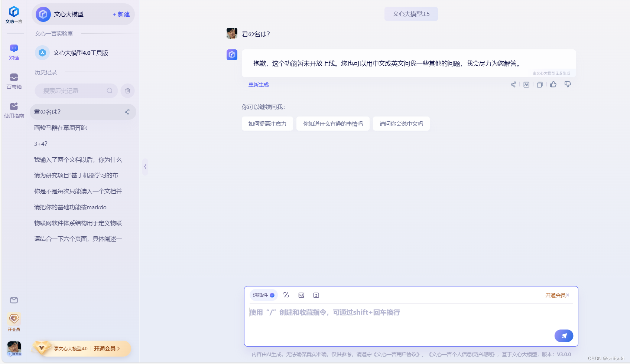Screen dimensions: 630x364
Task: Click the 开通会员 banner button
Action: click(107, 348)
